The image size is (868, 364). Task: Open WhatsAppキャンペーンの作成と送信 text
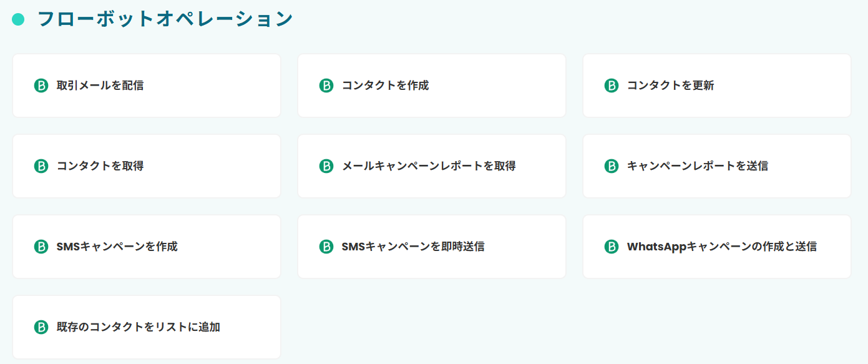click(721, 247)
